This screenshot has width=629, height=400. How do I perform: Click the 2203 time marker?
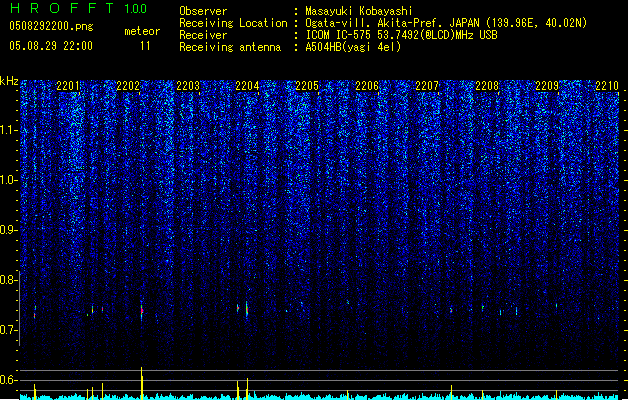coord(188,86)
